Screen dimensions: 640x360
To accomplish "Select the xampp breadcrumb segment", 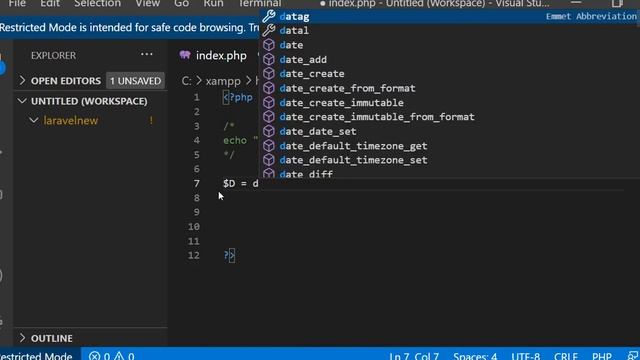I will coord(223,81).
